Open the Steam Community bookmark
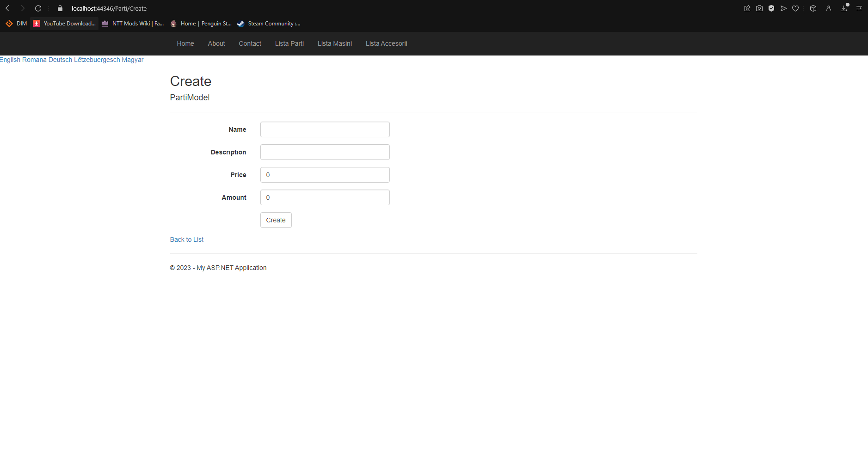This screenshot has width=868, height=466. pos(268,24)
